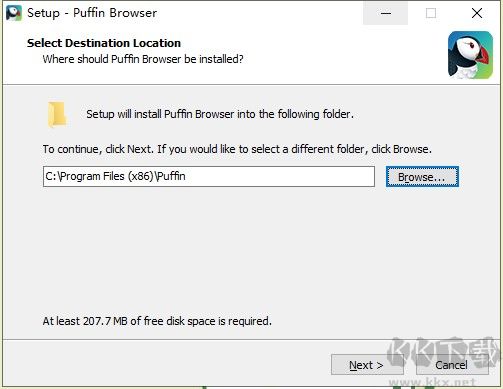Click the 'Setup - Puffin Browser' title text
Image resolution: width=503 pixels, height=389 pixels.
tap(92, 13)
